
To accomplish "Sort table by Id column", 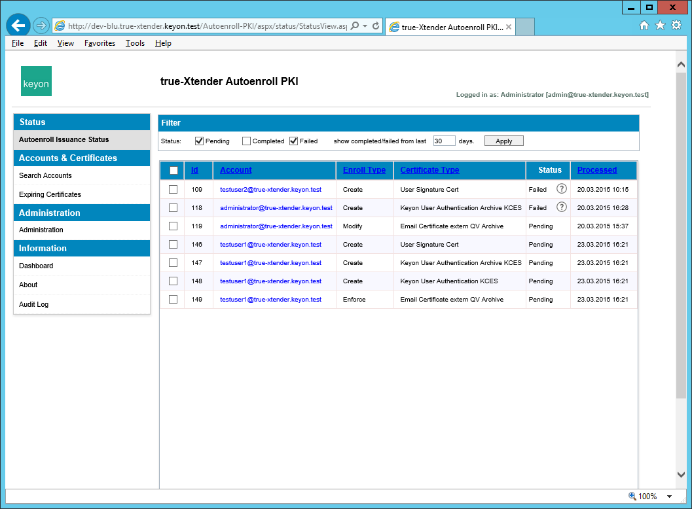I will 195,170.
